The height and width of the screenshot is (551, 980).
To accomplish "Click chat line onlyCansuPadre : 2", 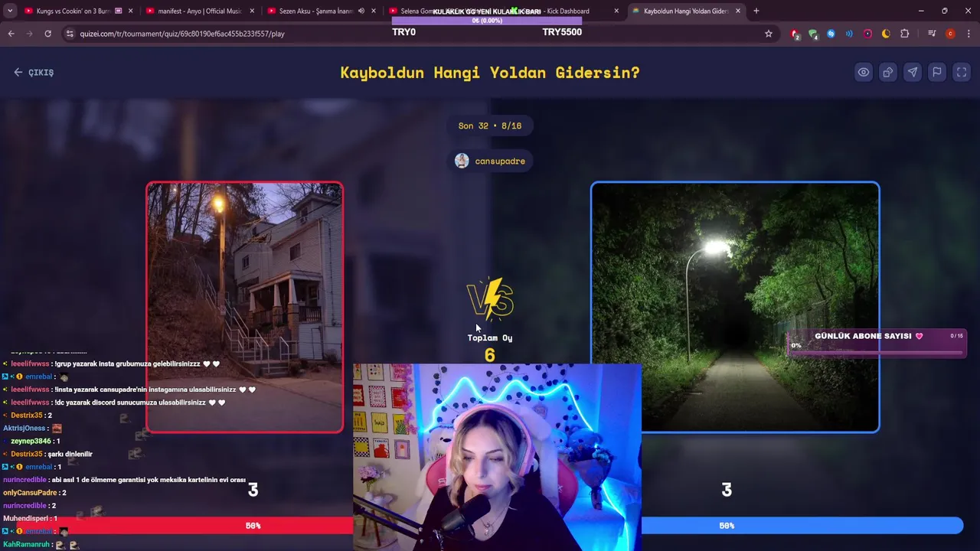I will pos(34,493).
